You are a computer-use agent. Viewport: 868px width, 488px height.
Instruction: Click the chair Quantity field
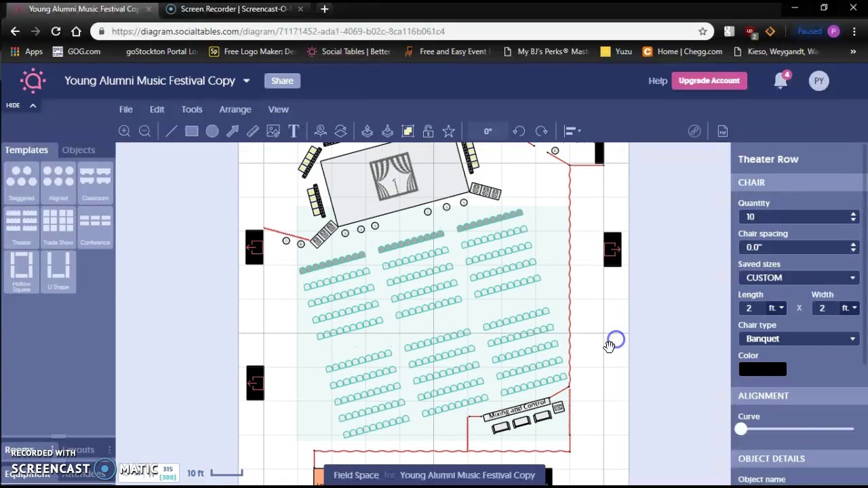[799, 217]
